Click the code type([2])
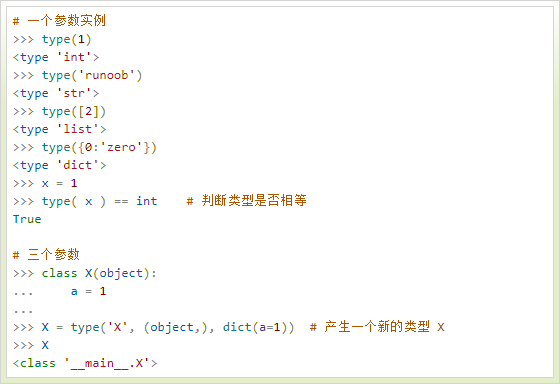 coord(74,111)
